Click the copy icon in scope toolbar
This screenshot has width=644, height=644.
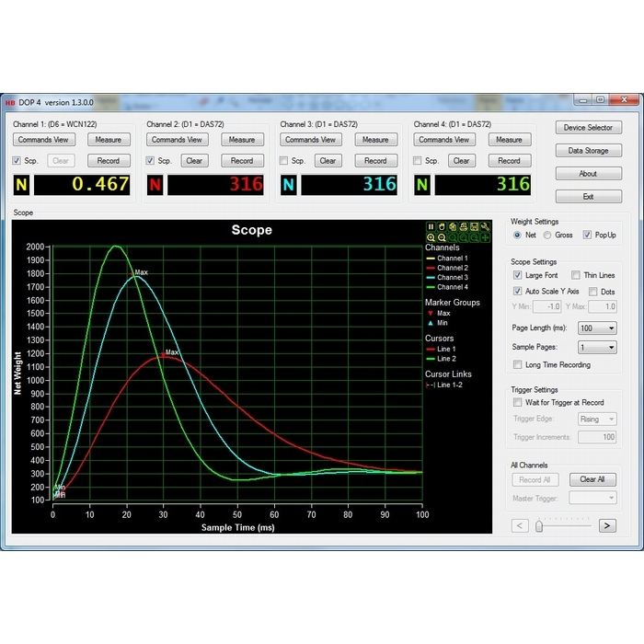(x=452, y=226)
